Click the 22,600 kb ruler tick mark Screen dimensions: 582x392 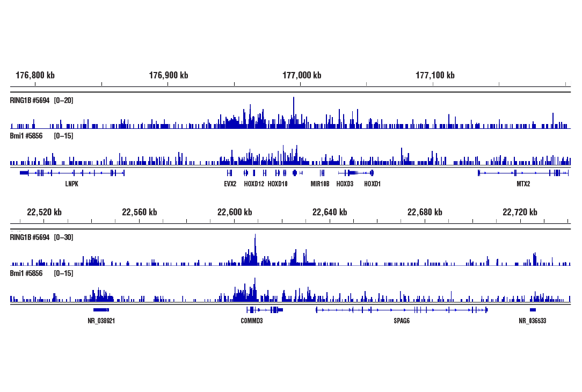pyautogui.click(x=235, y=219)
